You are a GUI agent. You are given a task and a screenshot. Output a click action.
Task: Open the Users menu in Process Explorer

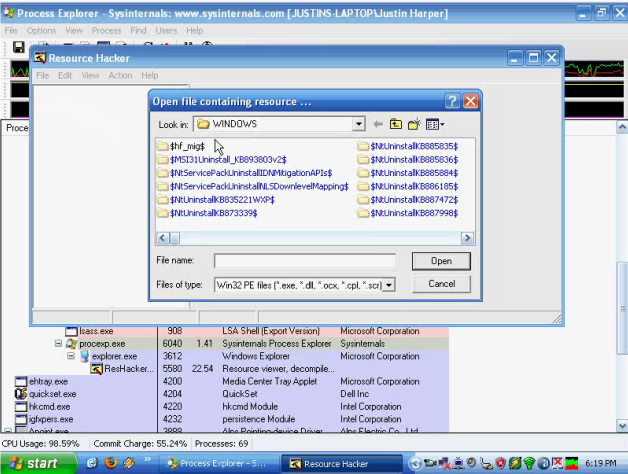(166, 30)
